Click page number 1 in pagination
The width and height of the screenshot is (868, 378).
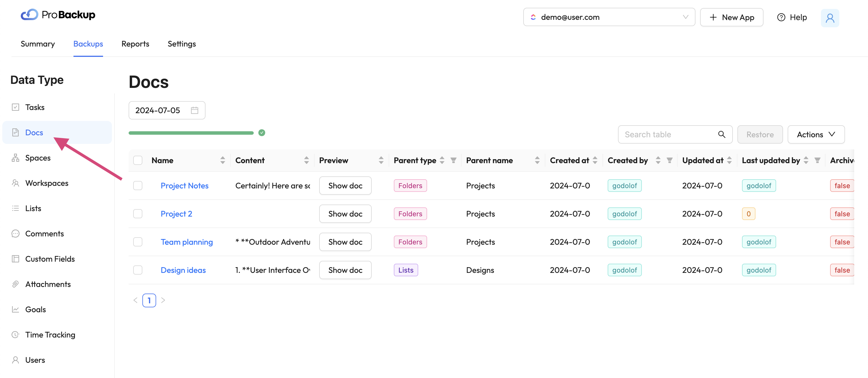point(149,300)
